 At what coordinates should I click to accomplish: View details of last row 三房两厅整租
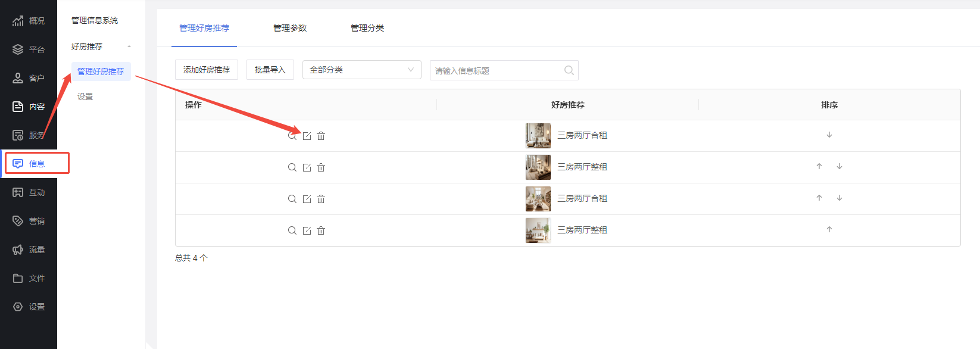292,230
